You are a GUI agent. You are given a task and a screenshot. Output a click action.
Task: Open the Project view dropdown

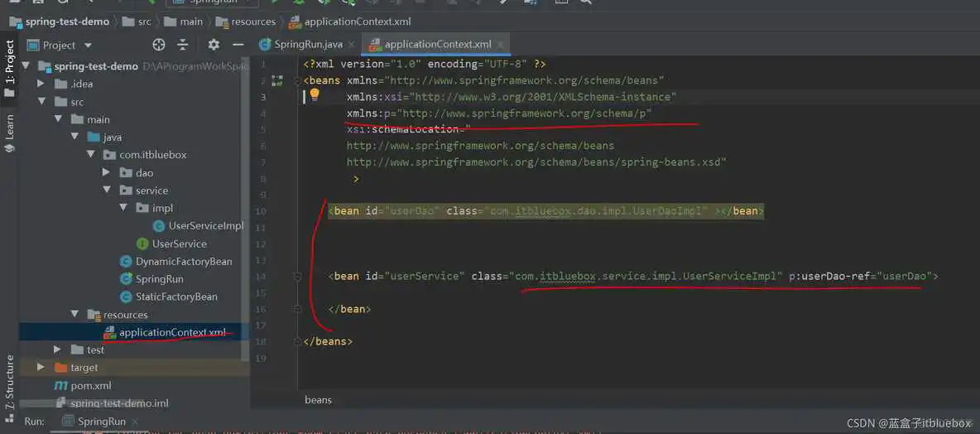coord(88,45)
